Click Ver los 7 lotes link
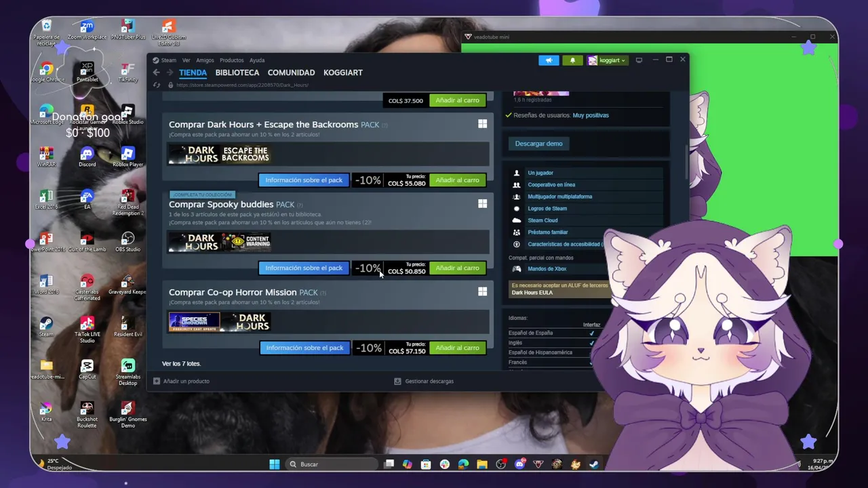 point(181,364)
